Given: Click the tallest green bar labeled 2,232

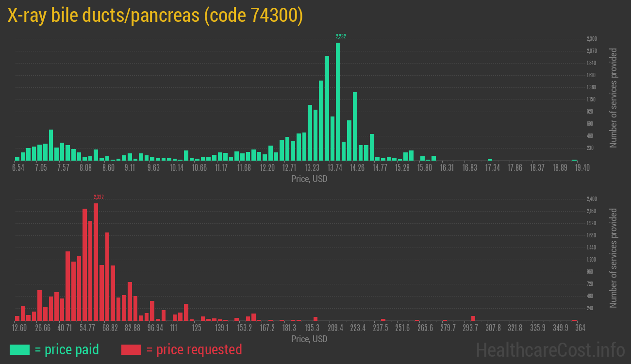Looking at the screenshot, I should [x=338, y=101].
